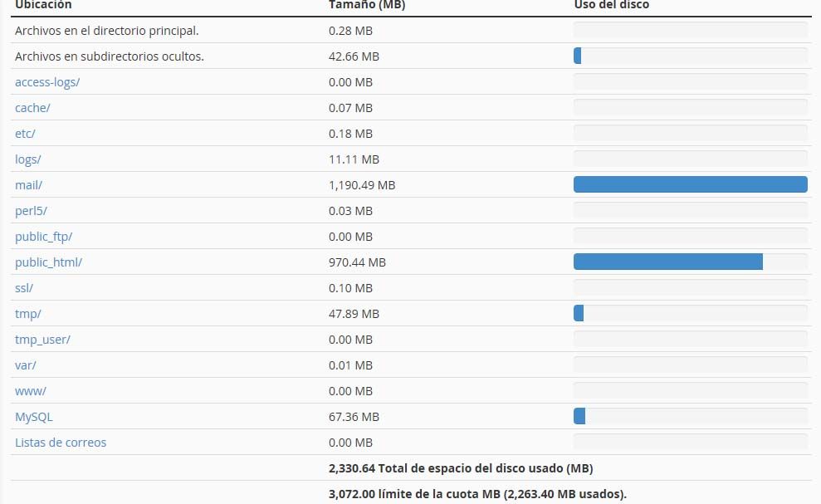Open the MySQL disk usage link

pyautogui.click(x=33, y=417)
